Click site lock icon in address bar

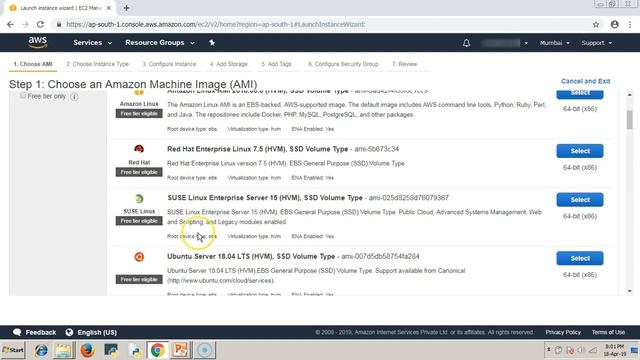pos(59,24)
